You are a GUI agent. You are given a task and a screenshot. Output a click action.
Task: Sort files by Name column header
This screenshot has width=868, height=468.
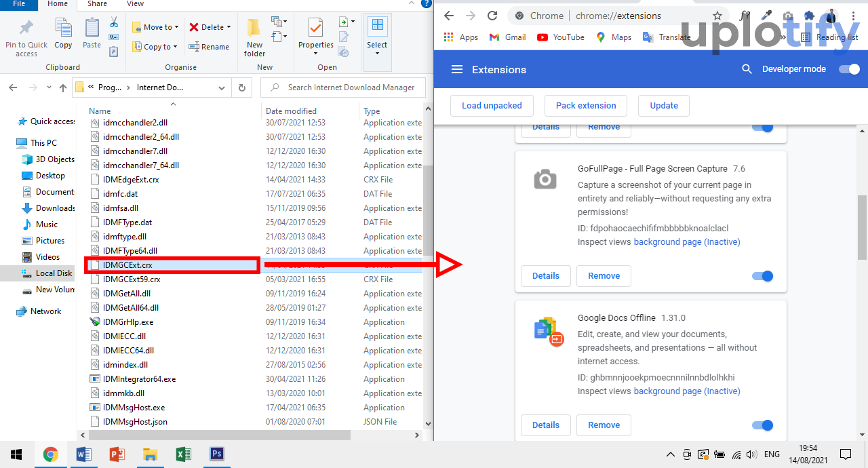100,111
